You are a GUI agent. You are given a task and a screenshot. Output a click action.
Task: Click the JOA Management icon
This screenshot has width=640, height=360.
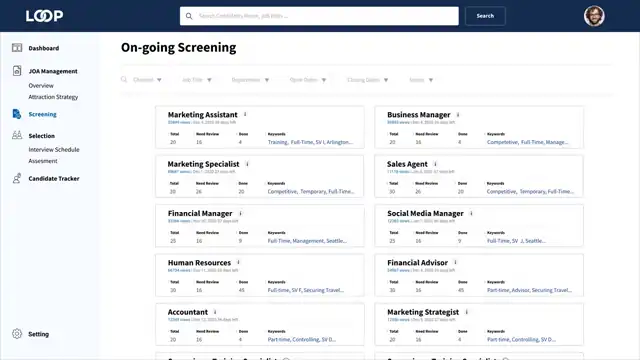coord(17,71)
